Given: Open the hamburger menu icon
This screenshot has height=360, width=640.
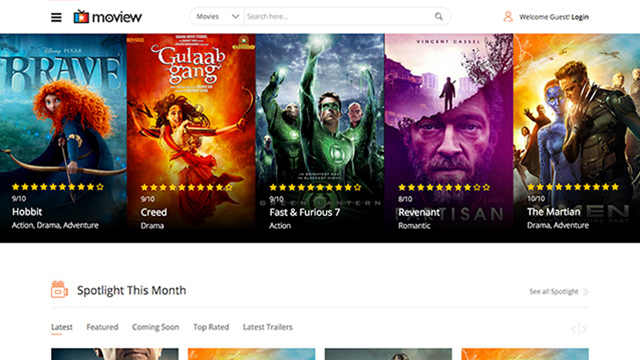Looking at the screenshot, I should 56,17.
